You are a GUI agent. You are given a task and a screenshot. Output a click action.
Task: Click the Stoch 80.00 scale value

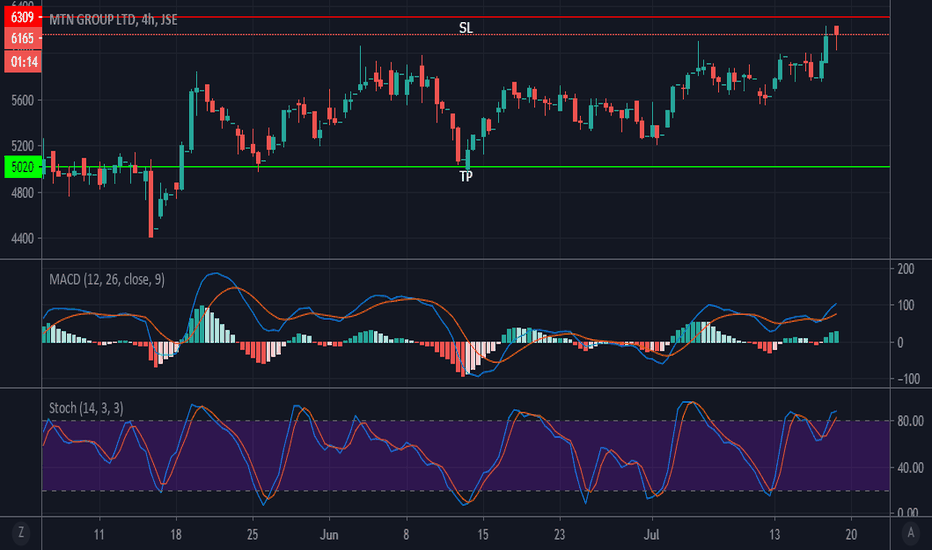(x=910, y=421)
